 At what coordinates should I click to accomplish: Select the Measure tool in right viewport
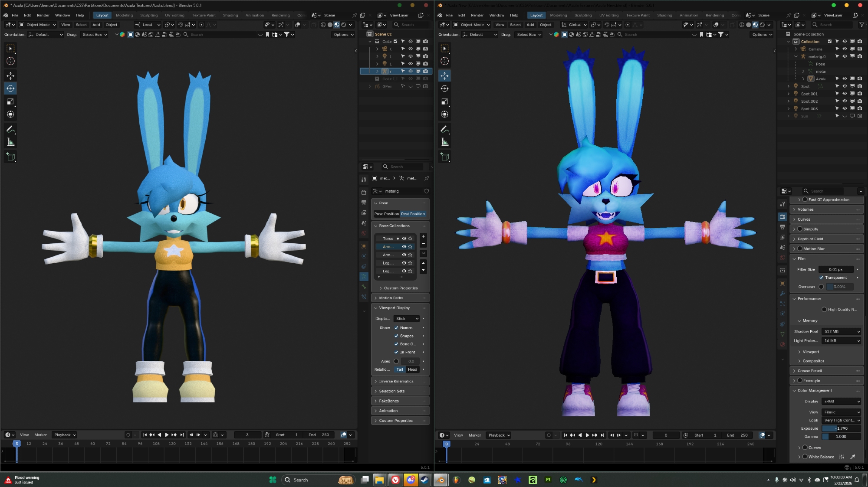pos(444,142)
